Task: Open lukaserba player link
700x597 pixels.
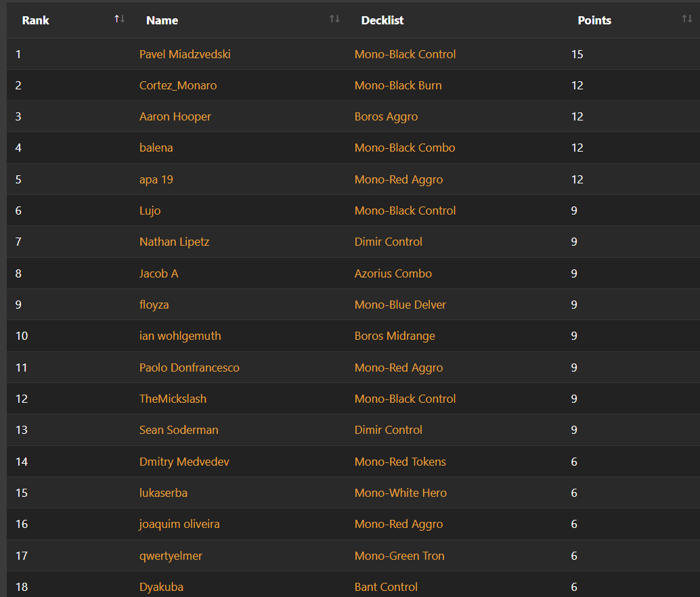Action: click(x=163, y=493)
